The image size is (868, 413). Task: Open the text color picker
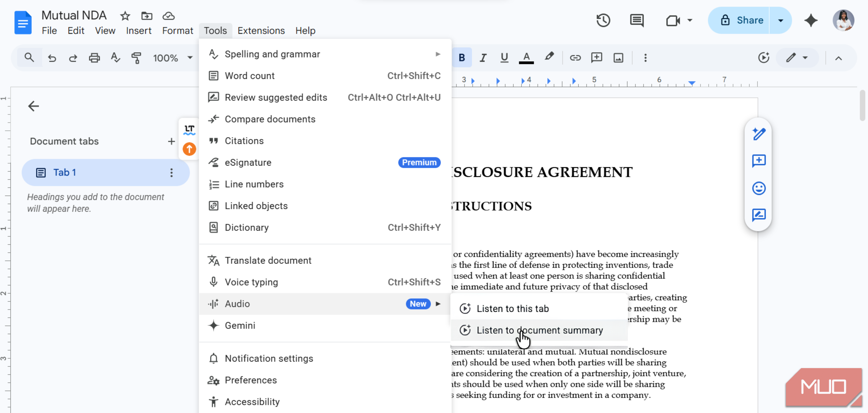(526, 58)
